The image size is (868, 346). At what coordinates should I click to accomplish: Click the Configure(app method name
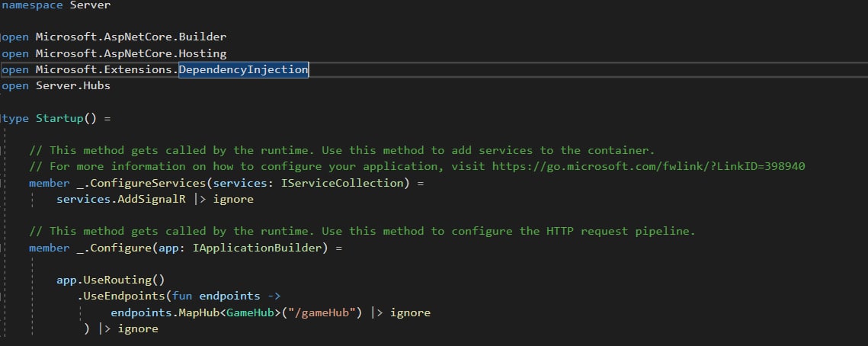pos(121,248)
